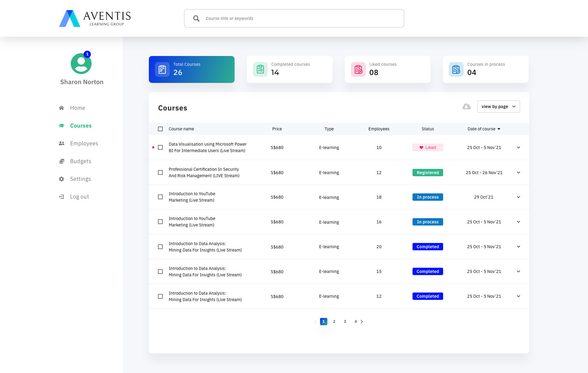Click the Budgets coins icon

pyautogui.click(x=62, y=161)
